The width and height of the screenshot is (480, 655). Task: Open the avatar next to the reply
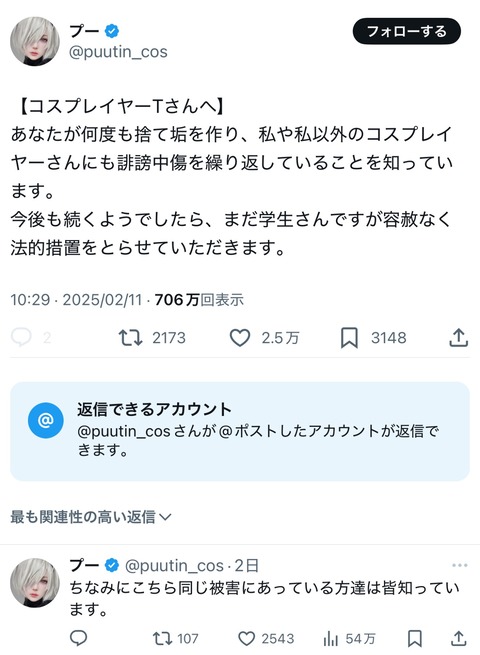click(x=35, y=582)
